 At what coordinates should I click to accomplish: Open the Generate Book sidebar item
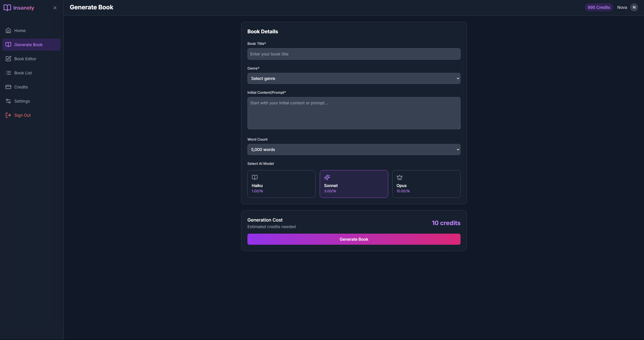[x=31, y=45]
